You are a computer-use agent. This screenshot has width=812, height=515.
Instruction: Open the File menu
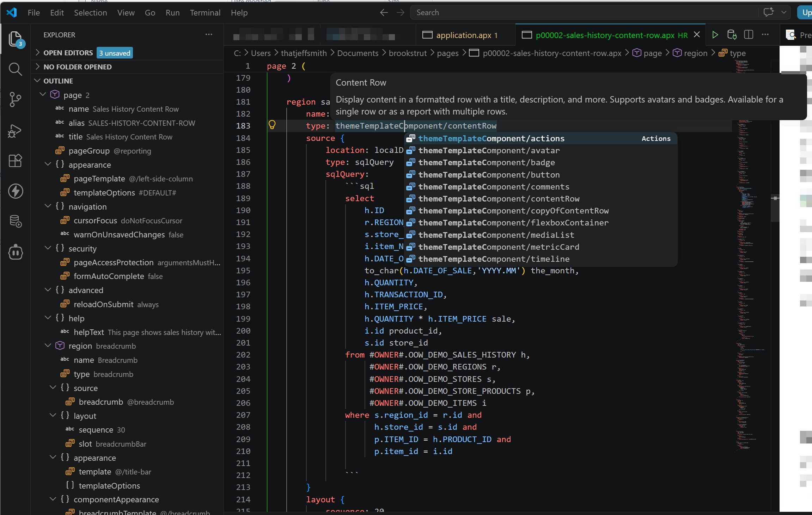point(34,13)
